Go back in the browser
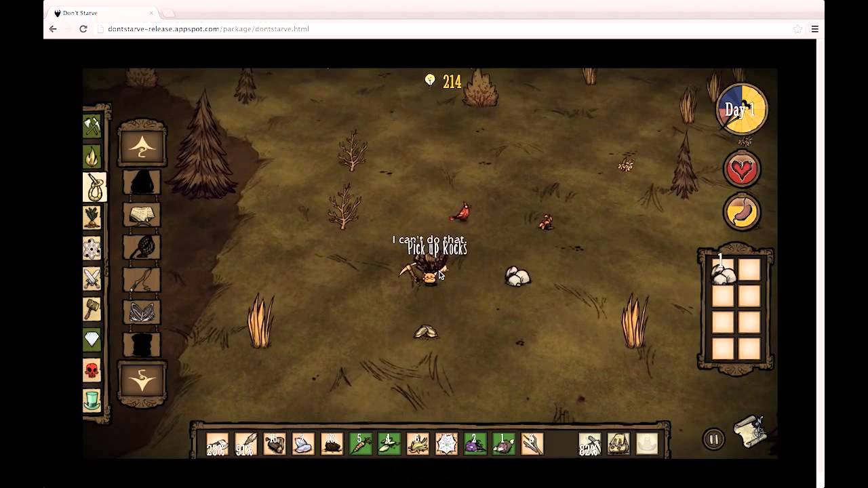 click(x=53, y=29)
